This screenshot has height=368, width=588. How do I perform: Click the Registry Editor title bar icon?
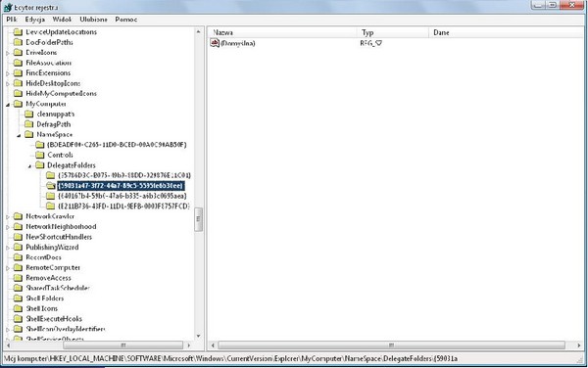coord(8,7)
